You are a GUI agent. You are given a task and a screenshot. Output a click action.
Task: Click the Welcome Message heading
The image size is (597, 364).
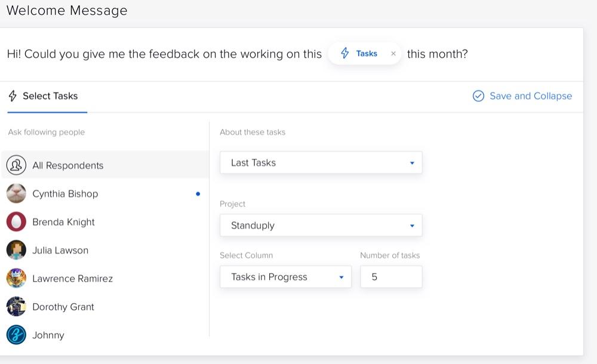click(x=67, y=10)
